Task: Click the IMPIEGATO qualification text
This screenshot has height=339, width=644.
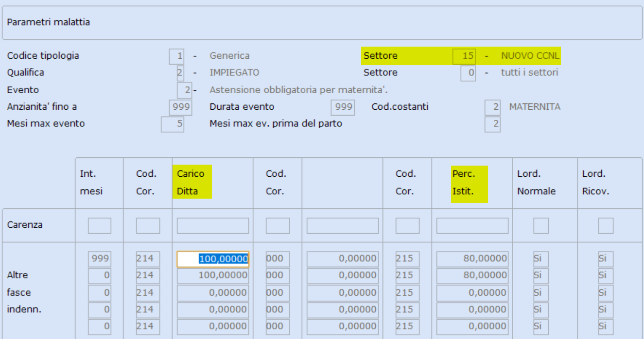Action: coord(234,73)
